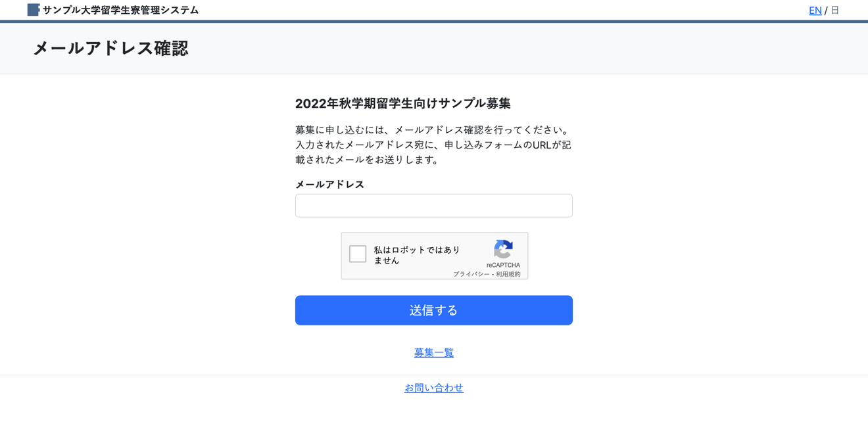The width and height of the screenshot is (868, 422).
Task: Click the メールアドレス field label
Action: (329, 185)
